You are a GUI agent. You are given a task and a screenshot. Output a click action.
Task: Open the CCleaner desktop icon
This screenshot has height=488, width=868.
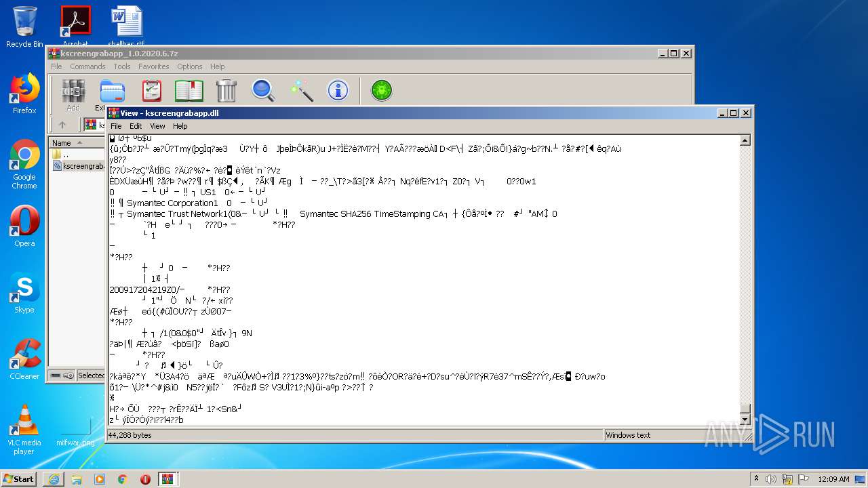pos(24,359)
